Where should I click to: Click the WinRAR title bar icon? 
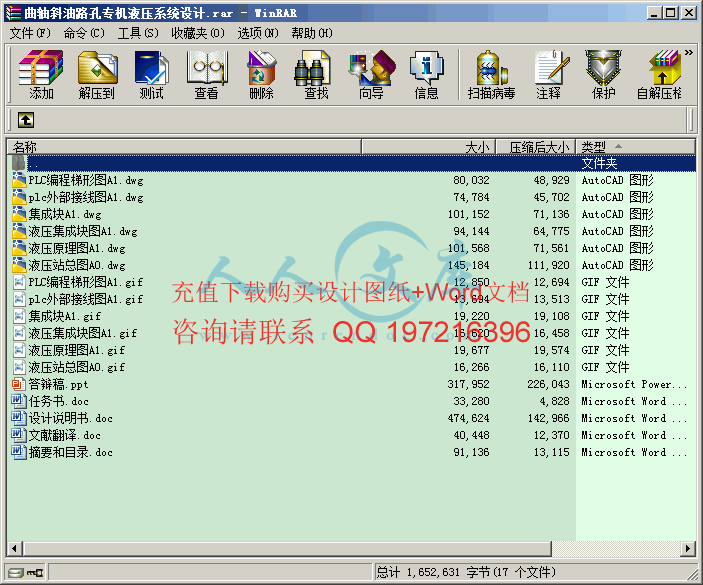pos(13,13)
